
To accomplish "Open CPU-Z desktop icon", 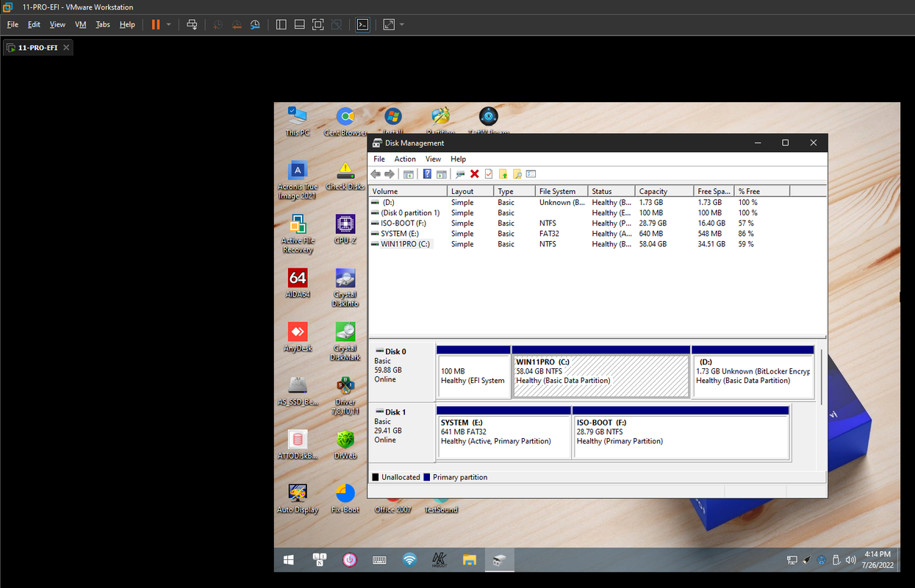I will (x=345, y=229).
